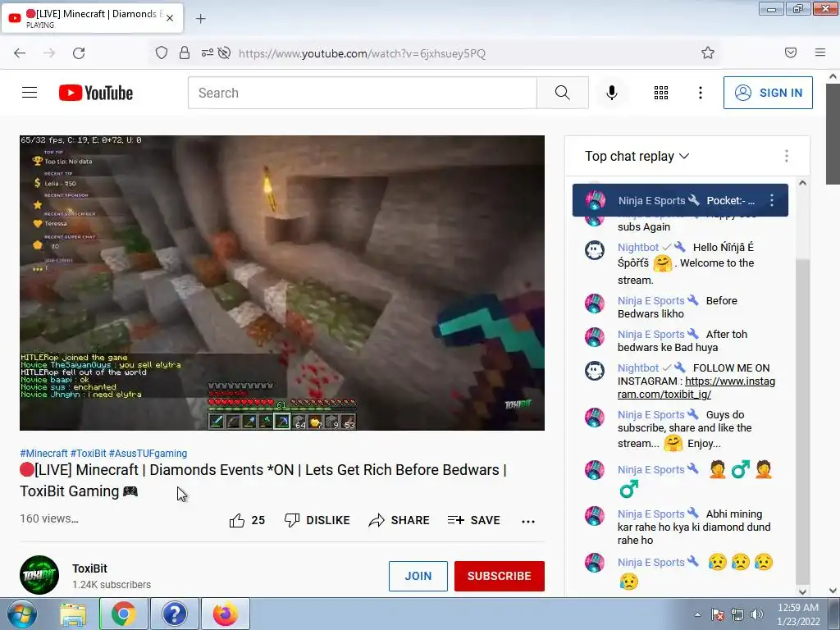
Task: Click Ninja E Sports avatar beside 'After toh'
Action: point(595,336)
